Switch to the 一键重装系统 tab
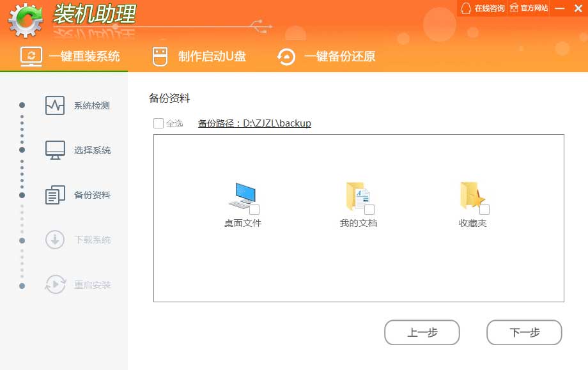The width and height of the screenshot is (588, 370). [x=70, y=56]
